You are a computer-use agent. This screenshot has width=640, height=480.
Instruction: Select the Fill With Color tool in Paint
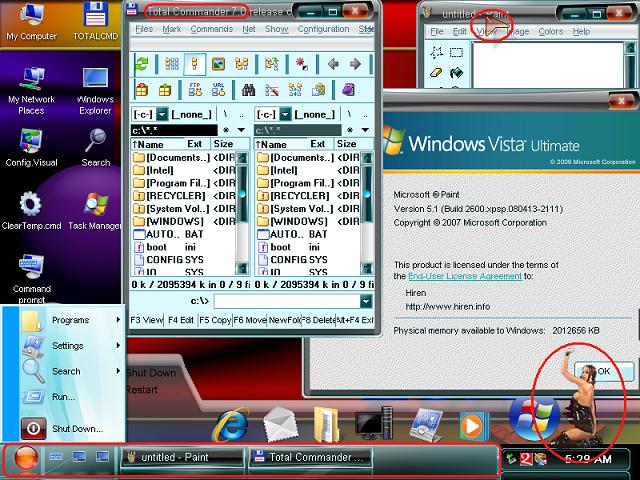click(456, 73)
